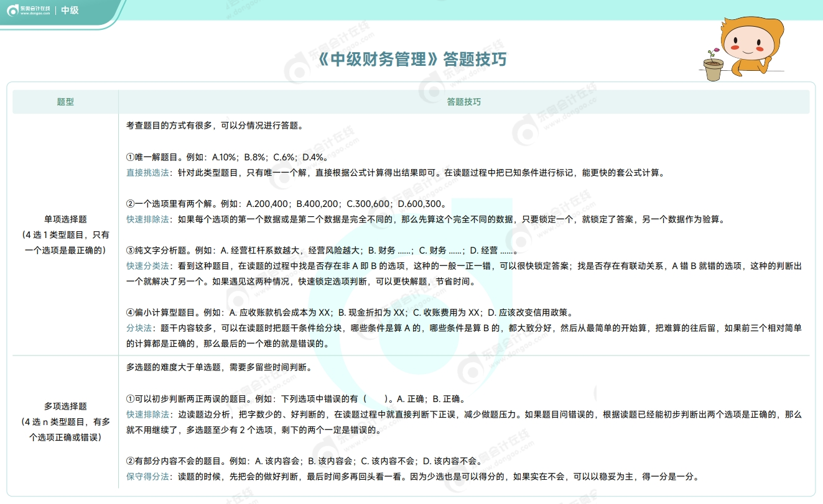Click the 《中级财务管理》答题技巧 page title
The width and height of the screenshot is (823, 504).
pos(412,59)
